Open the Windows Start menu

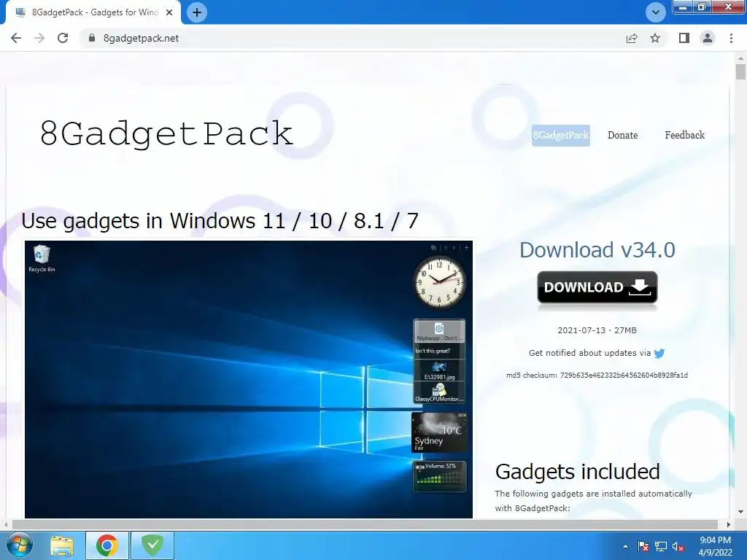(19, 545)
